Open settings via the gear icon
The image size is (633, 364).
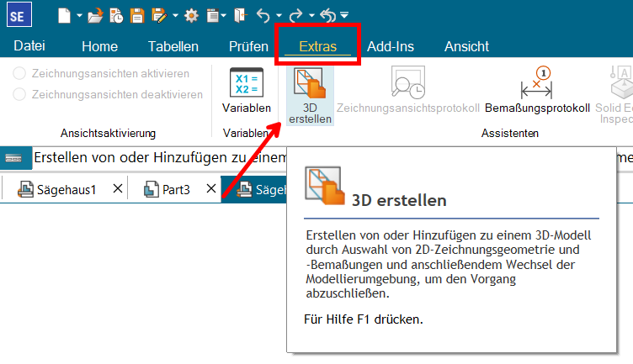click(191, 16)
